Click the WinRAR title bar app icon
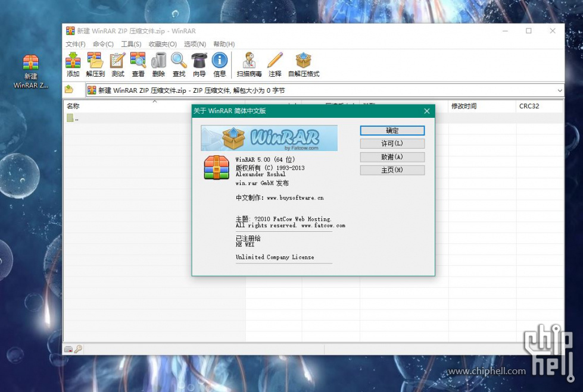 [70, 31]
